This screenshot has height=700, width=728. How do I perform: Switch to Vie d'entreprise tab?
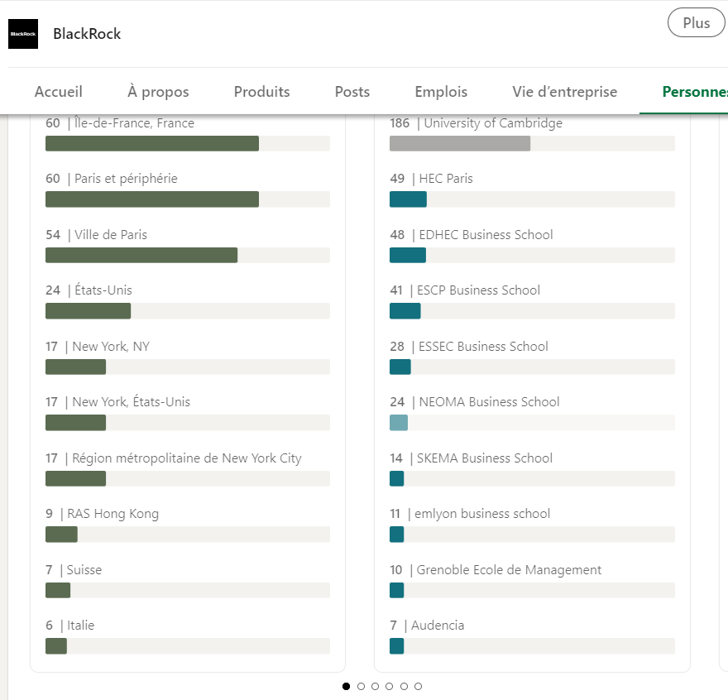(x=564, y=92)
